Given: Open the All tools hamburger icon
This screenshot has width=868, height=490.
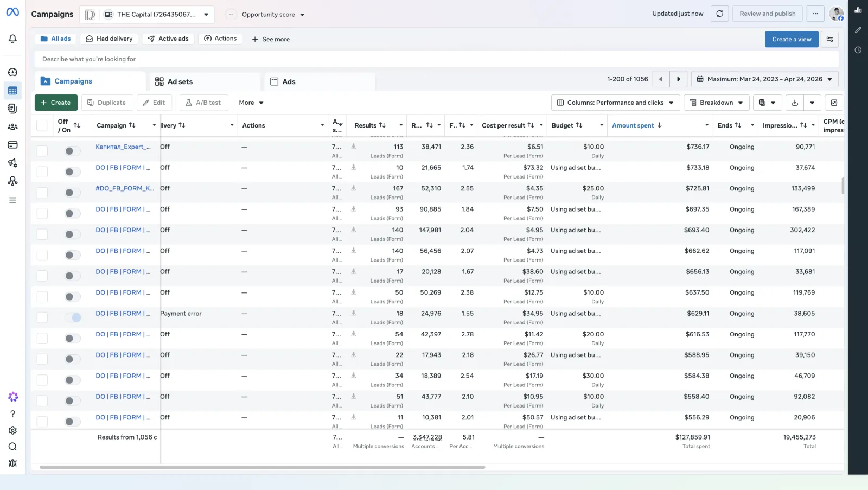Looking at the screenshot, I should (12, 200).
